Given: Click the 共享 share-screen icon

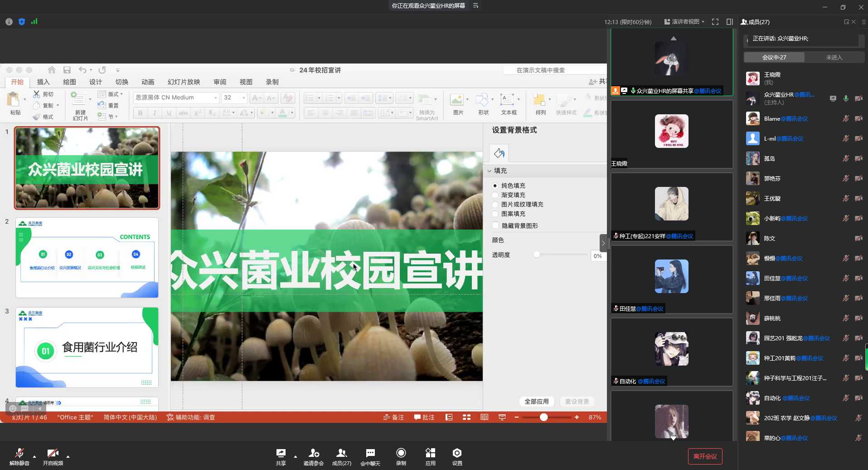Looking at the screenshot, I should coord(281,453).
